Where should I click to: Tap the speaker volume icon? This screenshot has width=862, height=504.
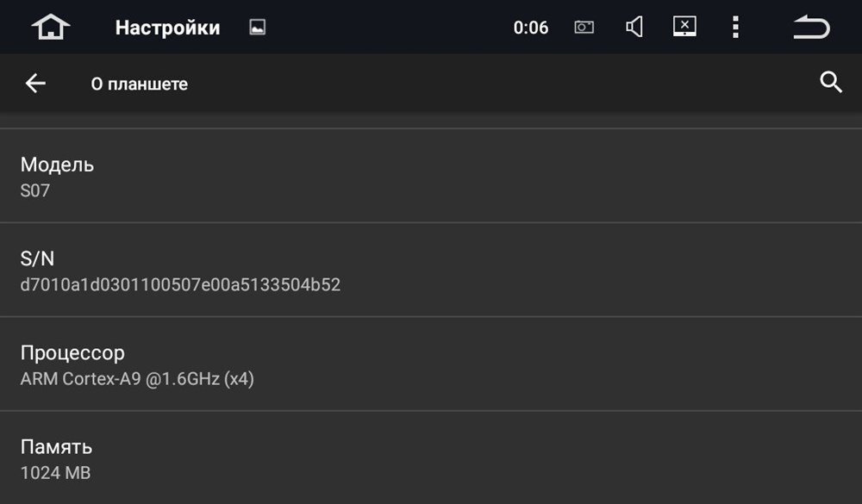point(634,28)
